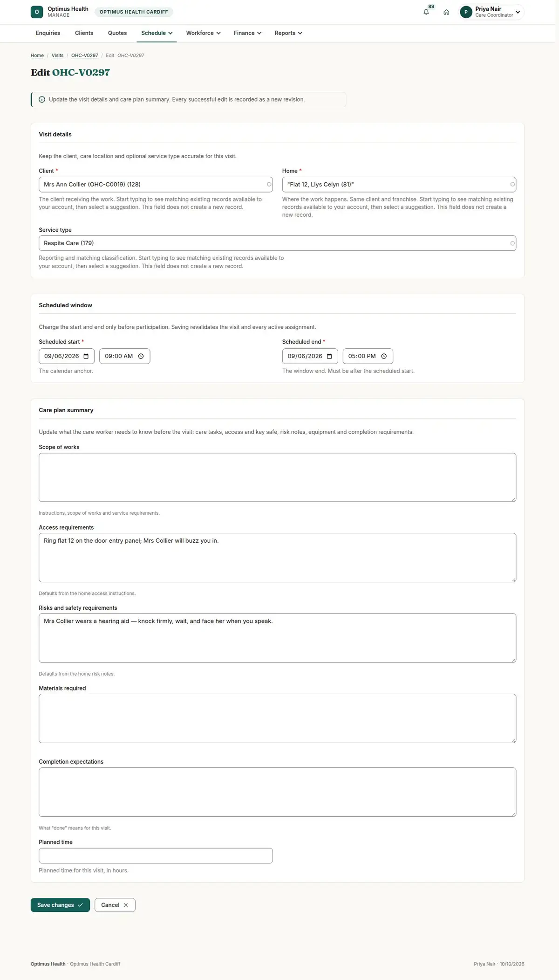The image size is (559, 980).
Task: Click the home icon in header
Action: [446, 12]
